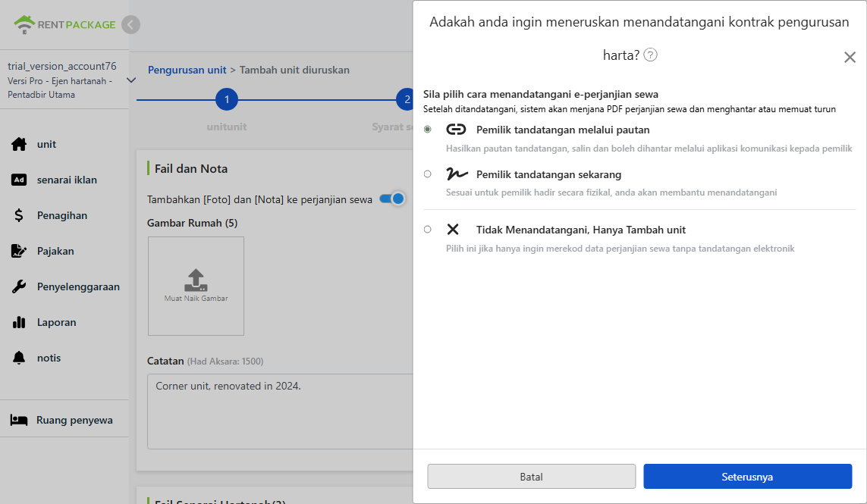Click the wrench icon beside Penyelenggaraan

(19, 286)
